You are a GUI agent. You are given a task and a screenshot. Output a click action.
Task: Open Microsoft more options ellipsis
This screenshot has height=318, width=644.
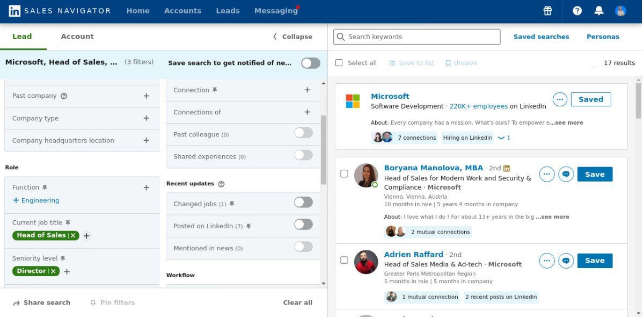560,99
